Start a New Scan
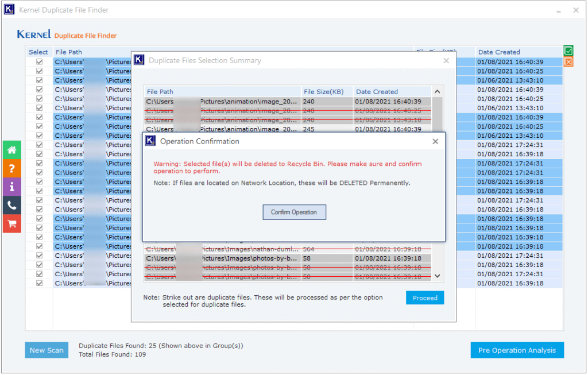The width and height of the screenshot is (588, 375). click(47, 350)
